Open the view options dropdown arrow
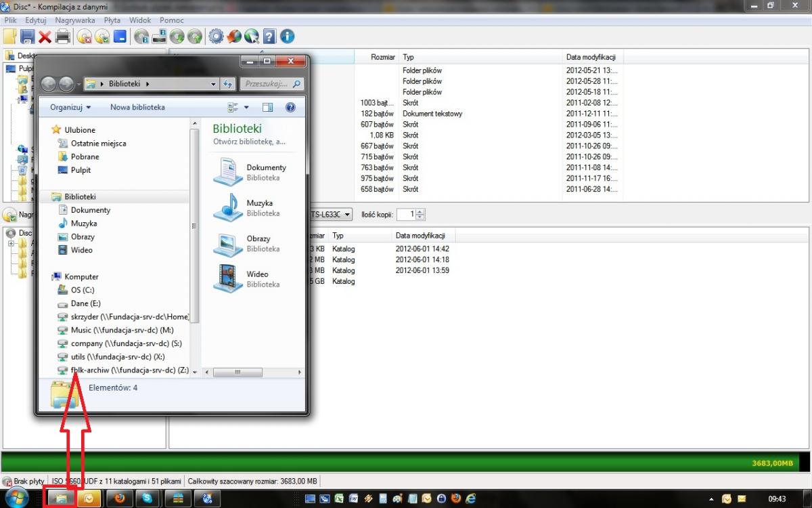The image size is (812, 508). (246, 107)
